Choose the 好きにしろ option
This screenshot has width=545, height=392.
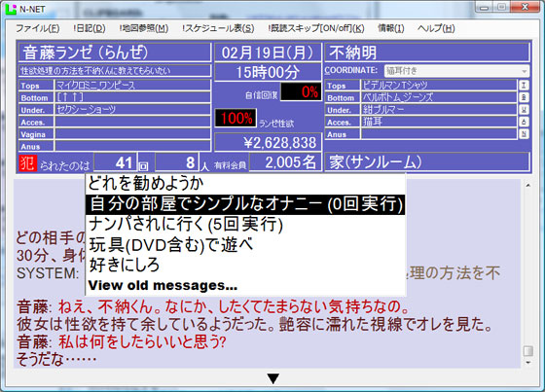click(125, 265)
